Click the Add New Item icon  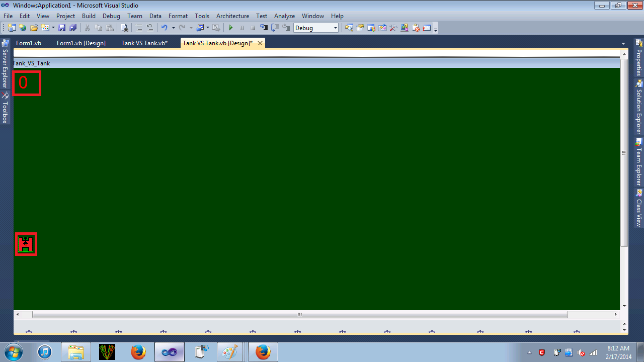45,28
